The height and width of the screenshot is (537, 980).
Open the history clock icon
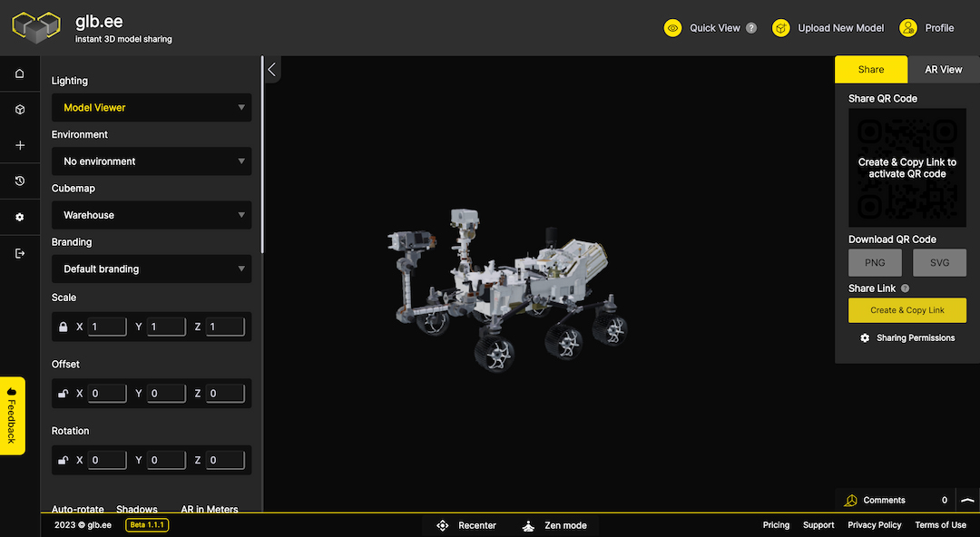[x=20, y=181]
